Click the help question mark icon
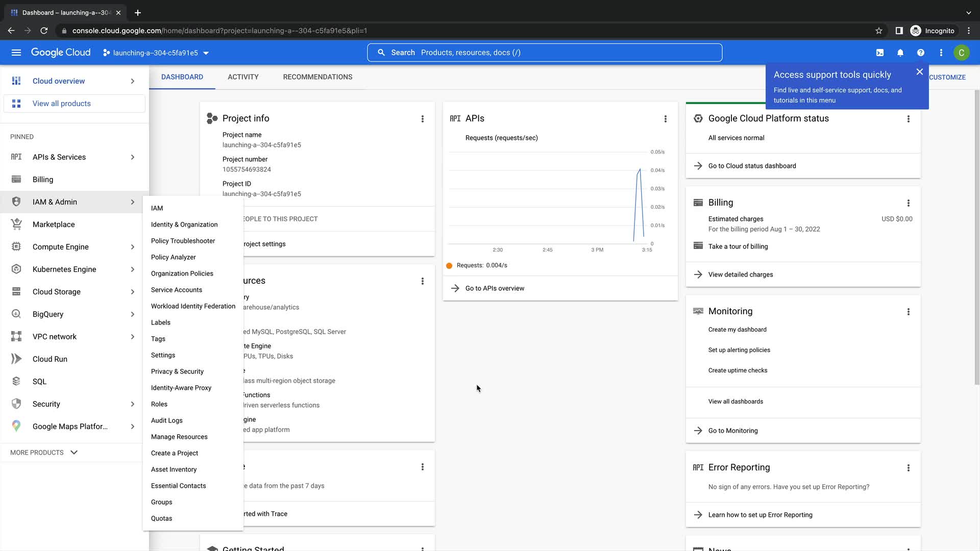The width and height of the screenshot is (980, 551). [921, 53]
